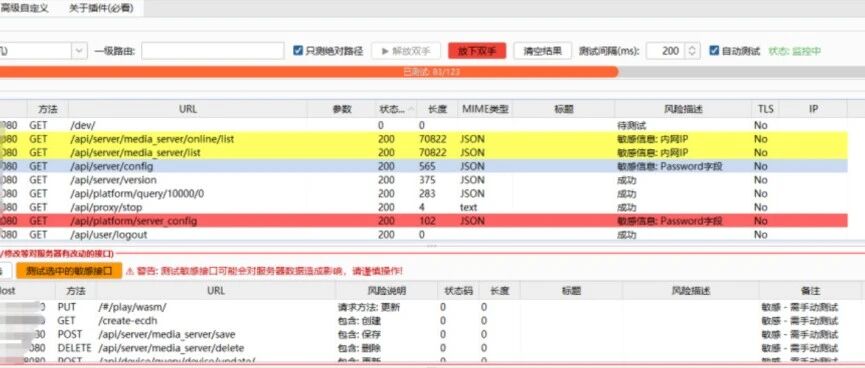Screen dimensions: 865x368
Task: Click the 包含: 创建 cell
Action: pos(359,321)
